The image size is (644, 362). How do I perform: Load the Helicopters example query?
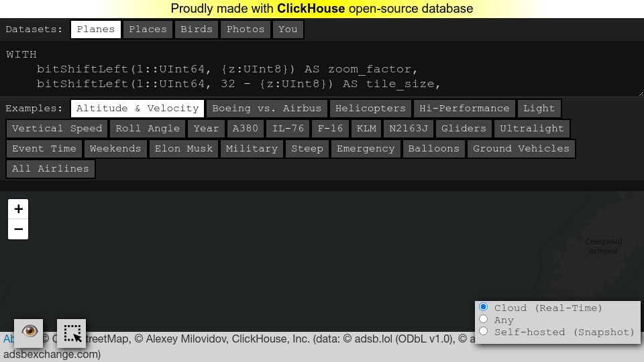pos(370,109)
